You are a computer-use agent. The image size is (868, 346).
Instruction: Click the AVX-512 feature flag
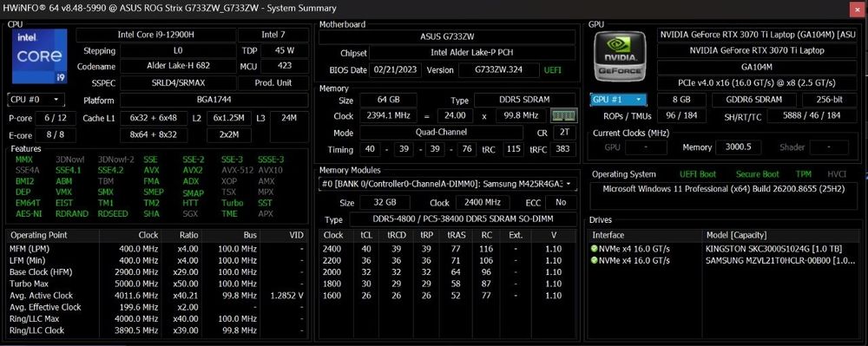(x=237, y=170)
